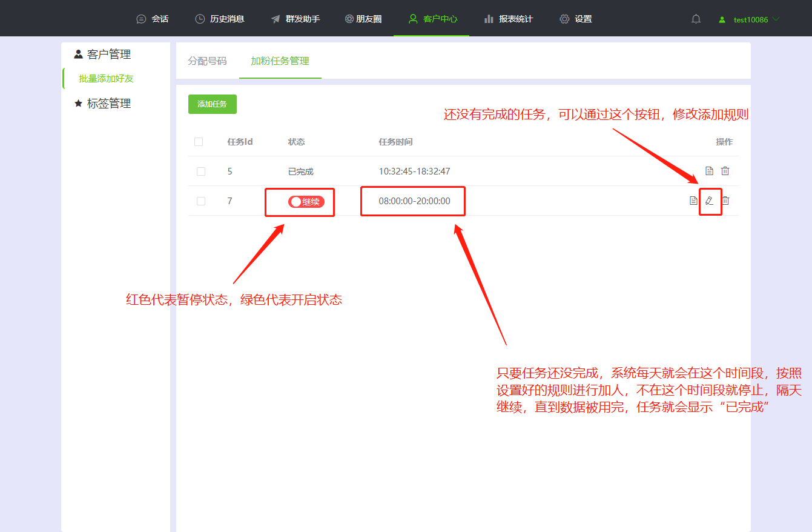Click the 标签管理 star icon in the sidebar
This screenshot has height=532, width=812.
78,104
